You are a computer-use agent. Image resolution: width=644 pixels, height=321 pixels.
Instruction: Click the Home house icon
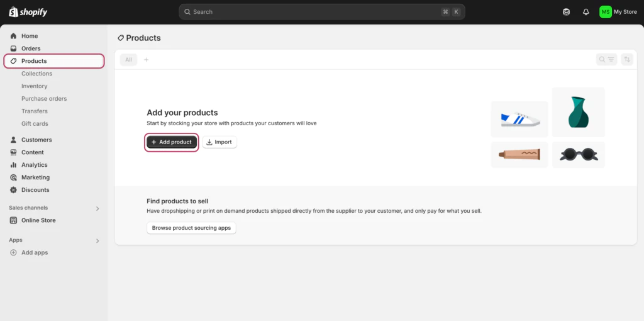[14, 36]
